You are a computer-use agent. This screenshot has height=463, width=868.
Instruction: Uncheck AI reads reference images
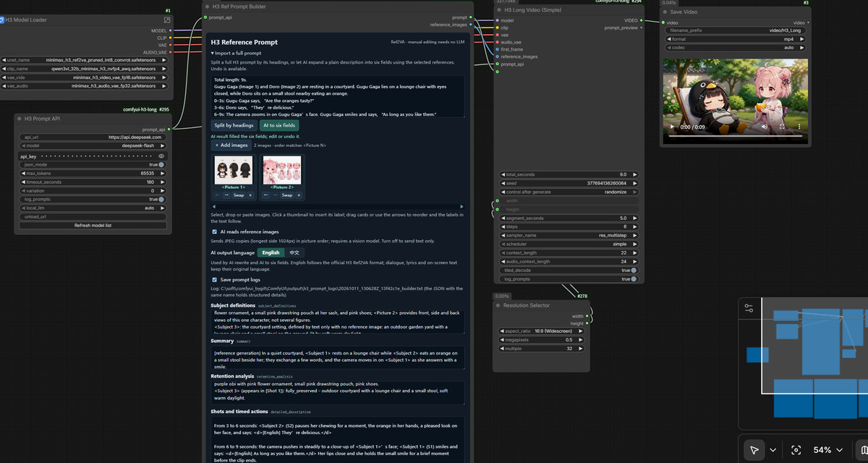[x=214, y=231]
